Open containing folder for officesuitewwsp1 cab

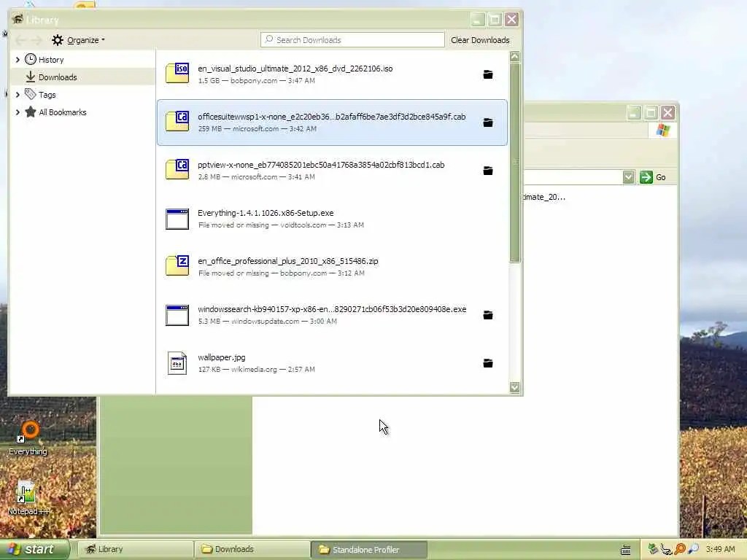(x=488, y=122)
